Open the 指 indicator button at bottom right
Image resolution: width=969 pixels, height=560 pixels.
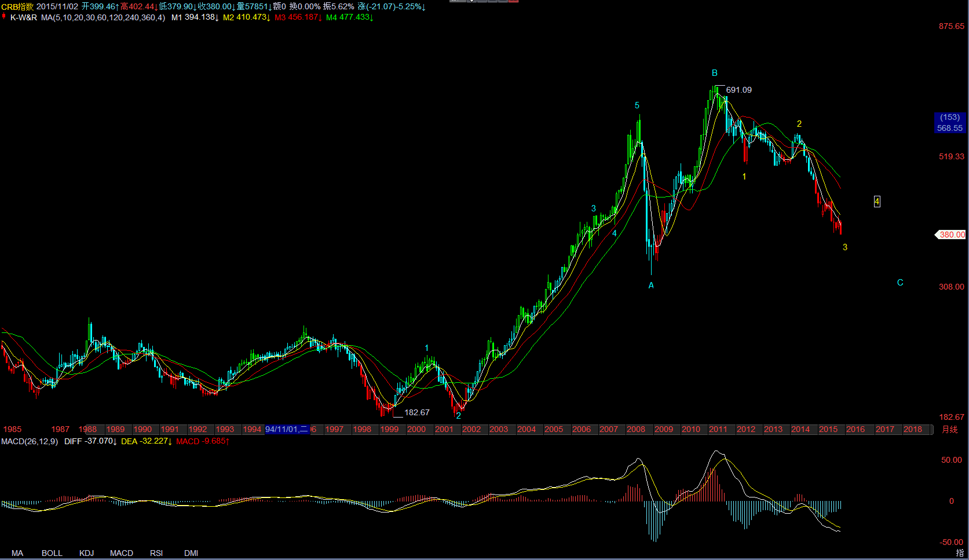point(960,553)
